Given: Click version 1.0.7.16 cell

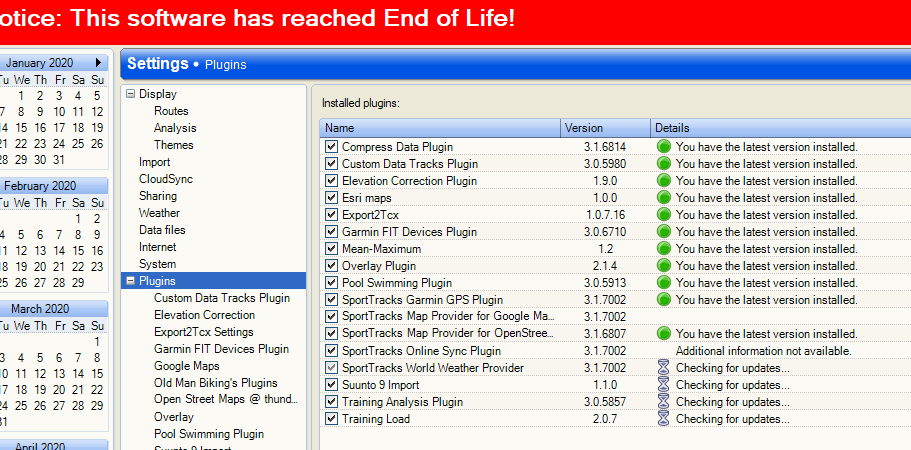Looking at the screenshot, I should pos(605,215).
